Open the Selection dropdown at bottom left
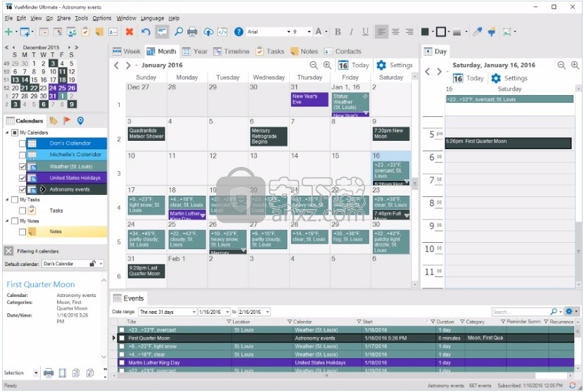The width and height of the screenshot is (584, 392). 36,372
